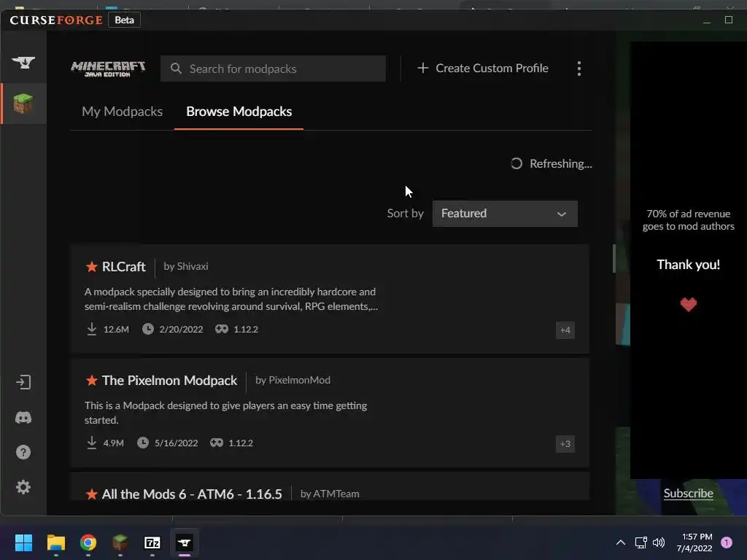Select the Minecraft grass block game icon

[x=23, y=104]
